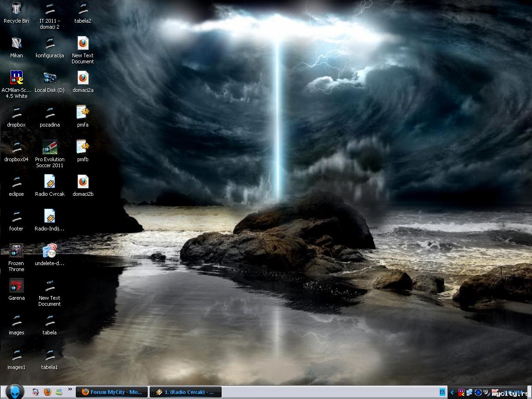The height and width of the screenshot is (399, 532).
Task: Launch Firefox from Quick Launch bar
Action: pos(47,392)
